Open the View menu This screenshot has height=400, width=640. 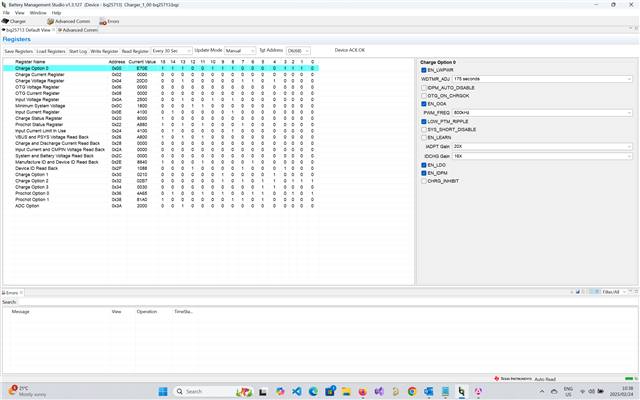click(20, 13)
